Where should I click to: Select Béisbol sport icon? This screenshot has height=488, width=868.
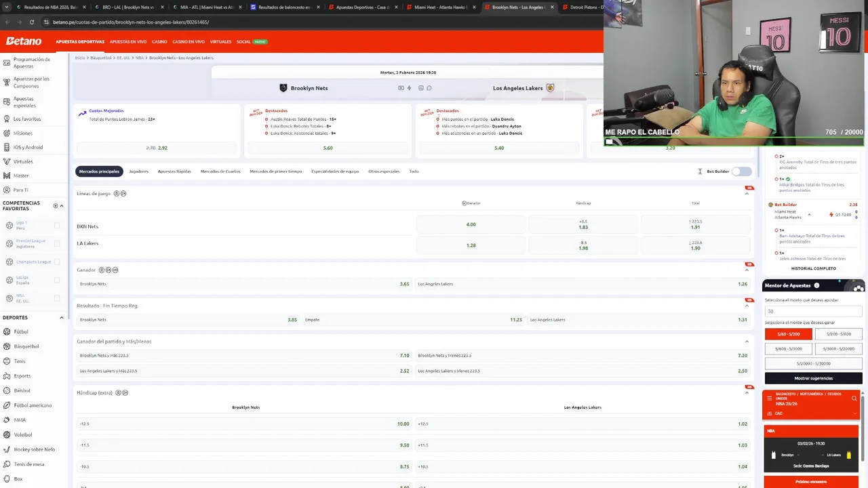(x=7, y=390)
